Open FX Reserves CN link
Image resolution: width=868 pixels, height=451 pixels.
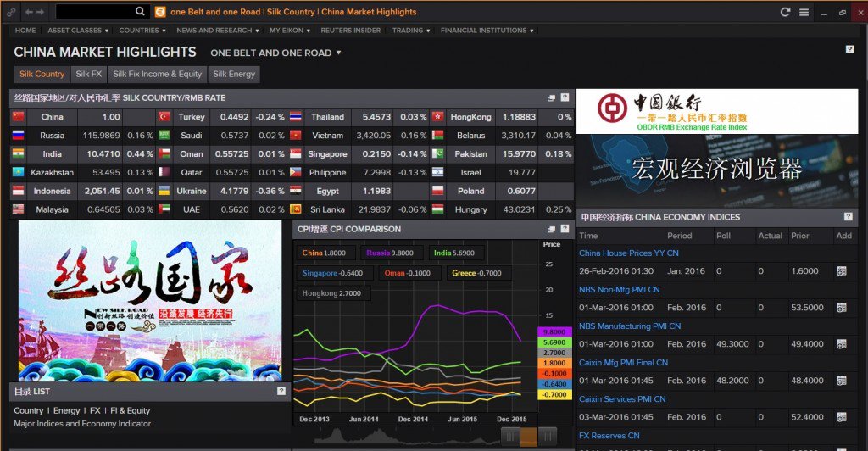[609, 436]
